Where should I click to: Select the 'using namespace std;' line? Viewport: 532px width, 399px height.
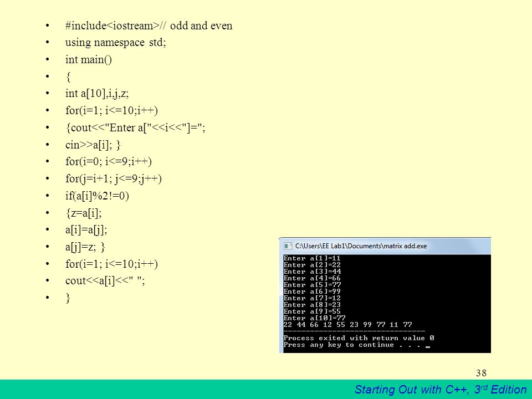[x=115, y=43]
